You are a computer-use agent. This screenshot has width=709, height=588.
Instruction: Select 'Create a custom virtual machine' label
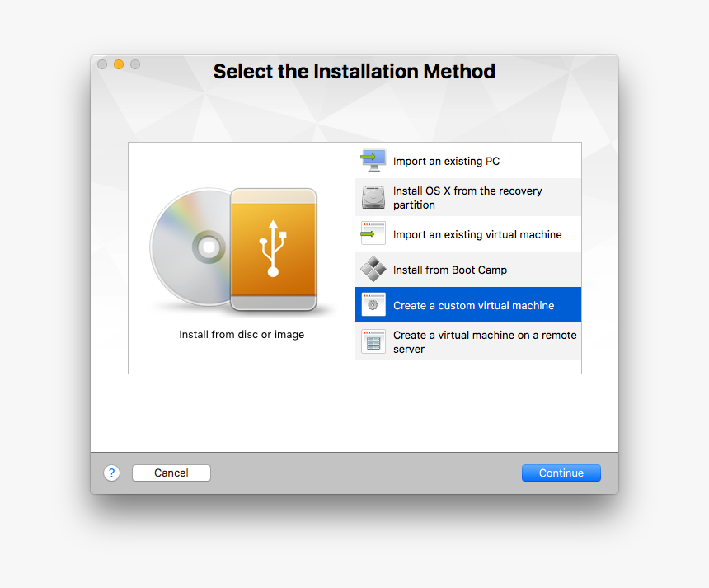pyautogui.click(x=473, y=305)
